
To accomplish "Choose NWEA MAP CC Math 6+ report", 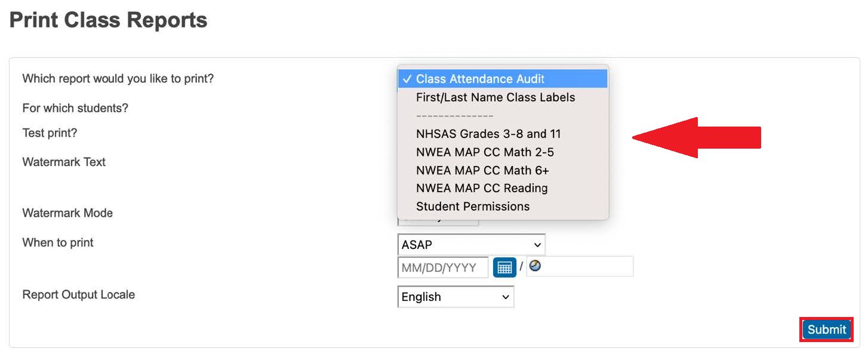I will coord(482,170).
